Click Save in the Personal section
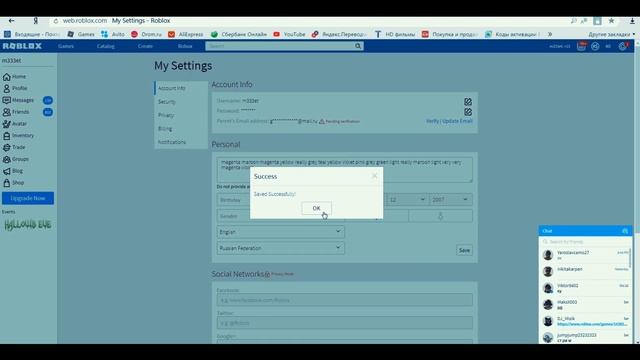Screen dimensions: 640x360 click(464, 250)
